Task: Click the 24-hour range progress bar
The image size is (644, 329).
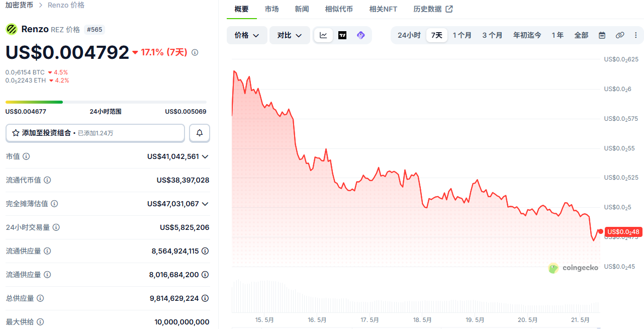Action: tap(106, 102)
